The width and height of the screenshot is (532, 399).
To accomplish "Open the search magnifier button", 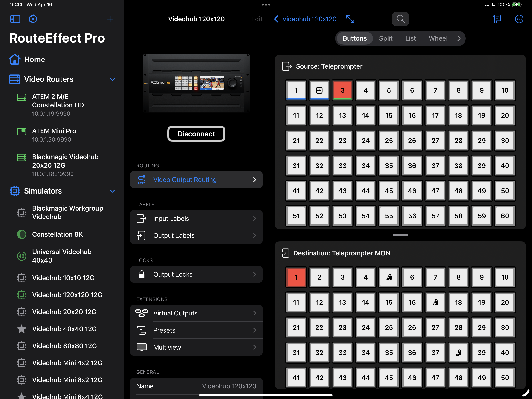I will click(400, 19).
